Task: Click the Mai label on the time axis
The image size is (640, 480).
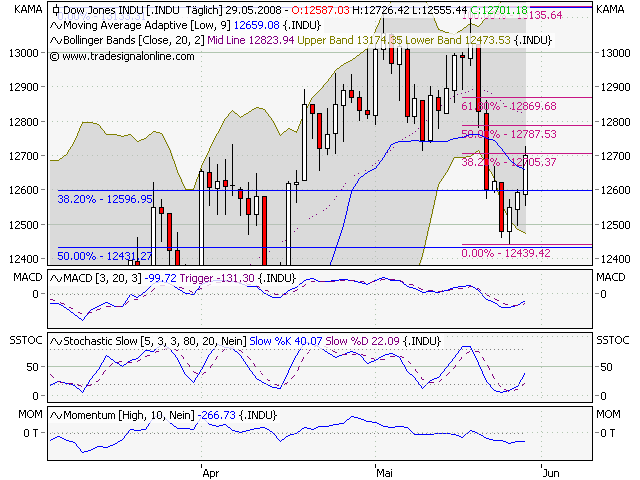Action: pos(384,473)
